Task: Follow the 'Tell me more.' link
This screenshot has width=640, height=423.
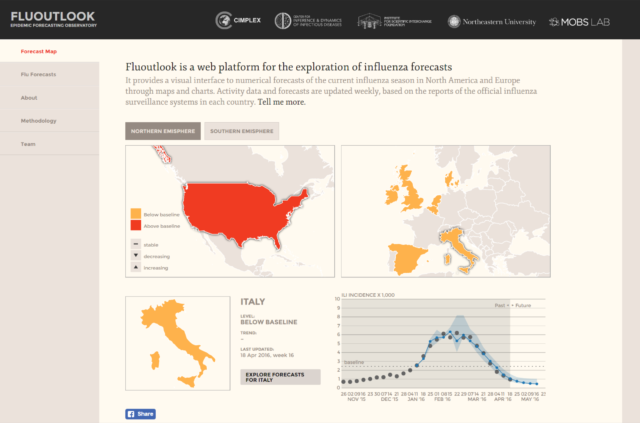Action: (x=281, y=102)
